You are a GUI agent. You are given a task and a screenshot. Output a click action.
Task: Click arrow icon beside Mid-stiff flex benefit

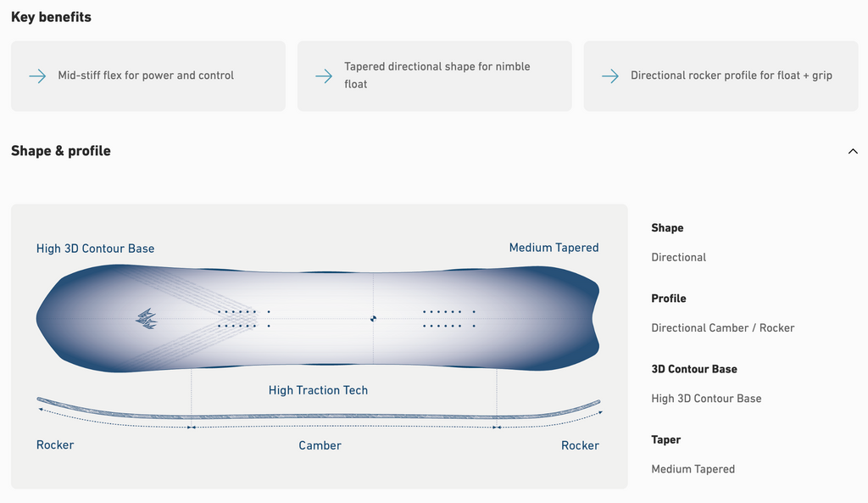[37, 75]
